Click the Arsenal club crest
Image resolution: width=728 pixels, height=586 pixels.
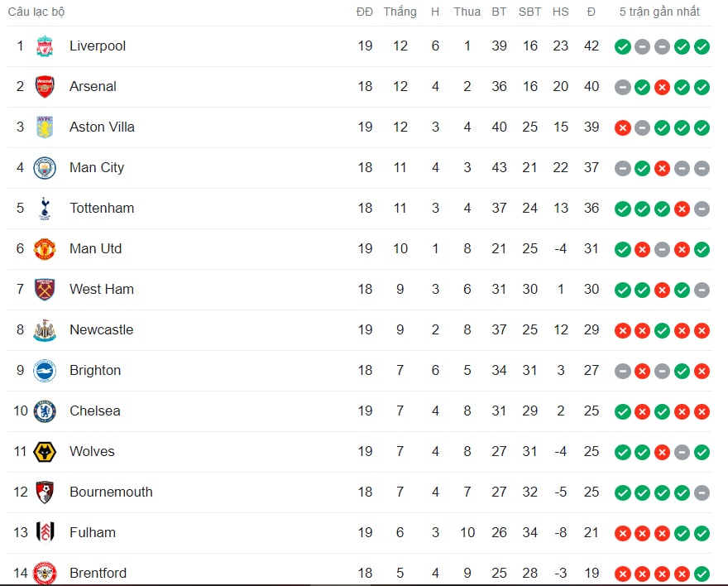coord(45,87)
